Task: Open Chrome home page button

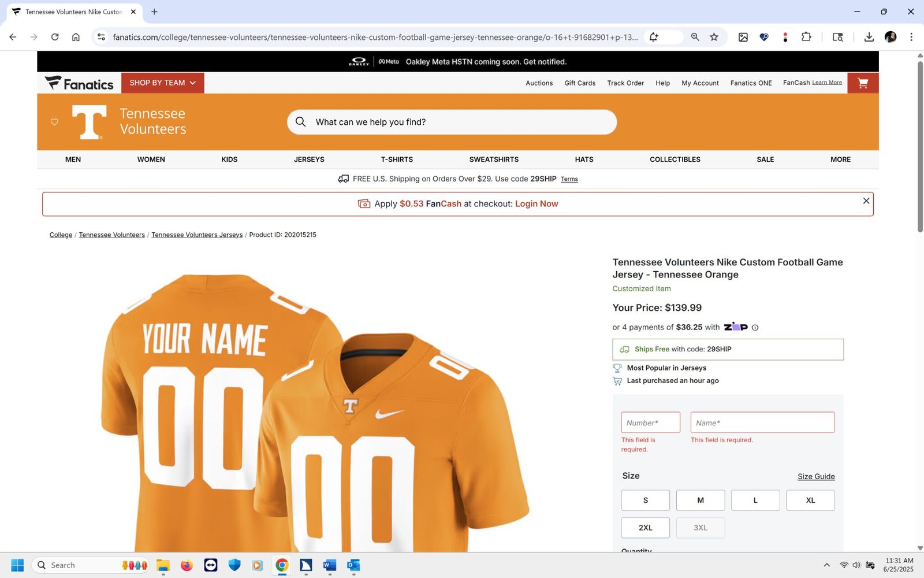Action: [x=76, y=37]
